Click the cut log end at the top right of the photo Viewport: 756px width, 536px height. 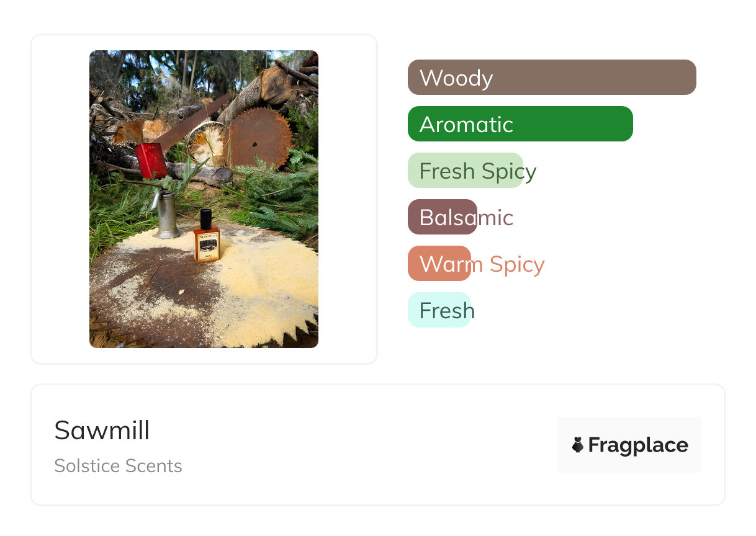coord(277,84)
